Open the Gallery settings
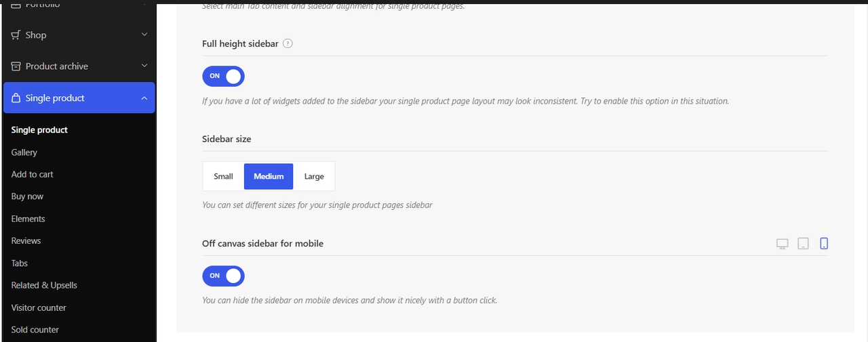 coord(24,152)
